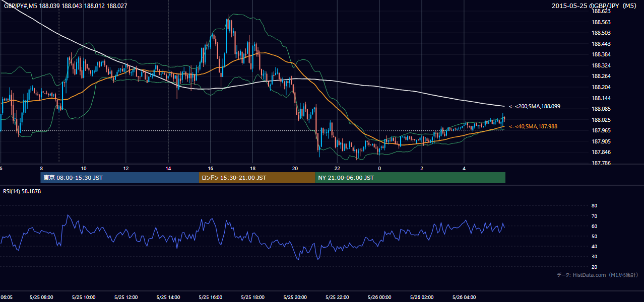Click the 5/25 12:00 time axis label
This screenshot has width=644, height=302.
coord(126,297)
